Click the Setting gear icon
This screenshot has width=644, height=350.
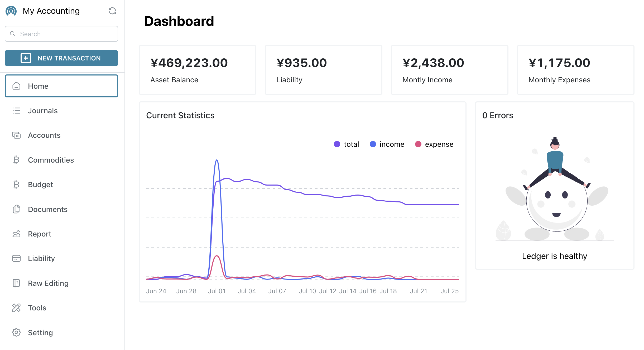[16, 333]
